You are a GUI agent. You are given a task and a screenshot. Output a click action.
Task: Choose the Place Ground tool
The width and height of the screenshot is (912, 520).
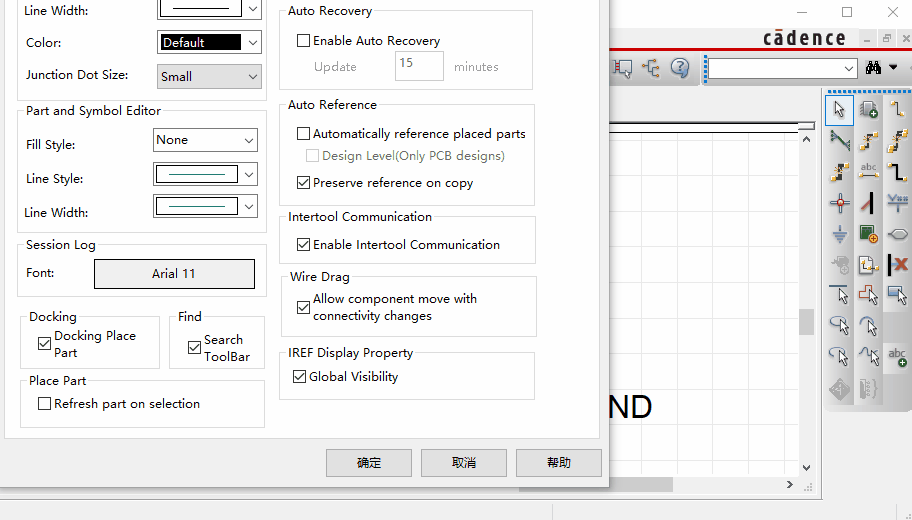point(839,234)
